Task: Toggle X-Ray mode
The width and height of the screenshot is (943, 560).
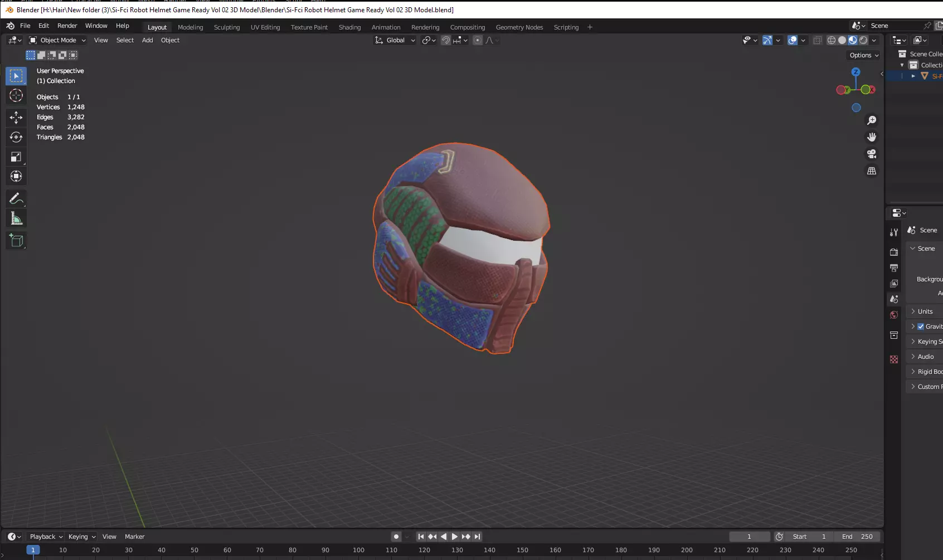Action: tap(818, 40)
